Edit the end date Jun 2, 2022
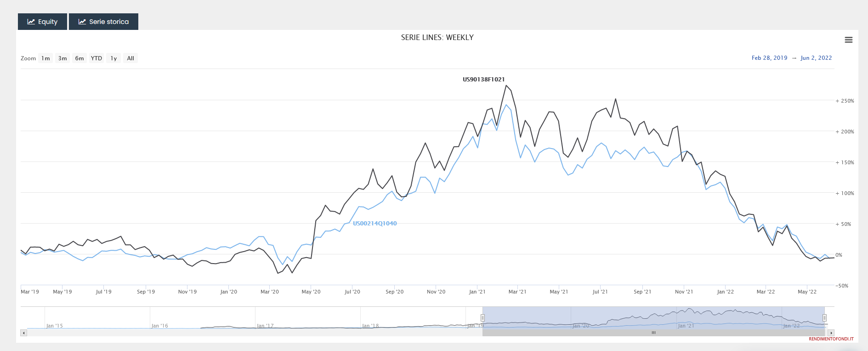 click(816, 58)
